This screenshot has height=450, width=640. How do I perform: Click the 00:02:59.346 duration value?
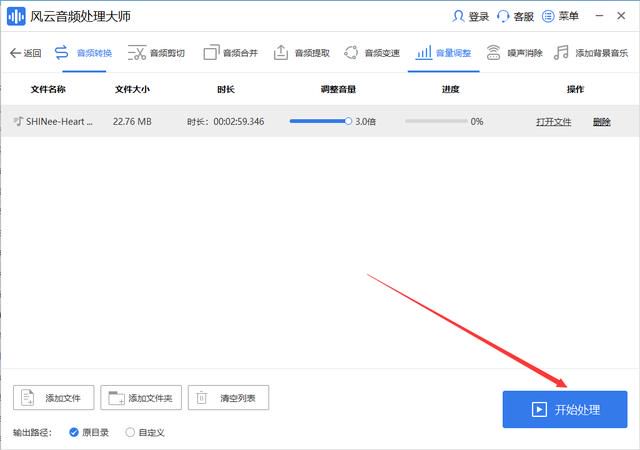tap(239, 121)
